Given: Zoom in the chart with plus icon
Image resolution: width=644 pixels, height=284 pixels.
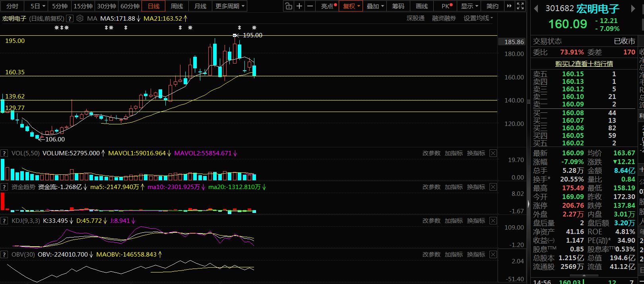Looking at the screenshot, I should [x=299, y=6].
